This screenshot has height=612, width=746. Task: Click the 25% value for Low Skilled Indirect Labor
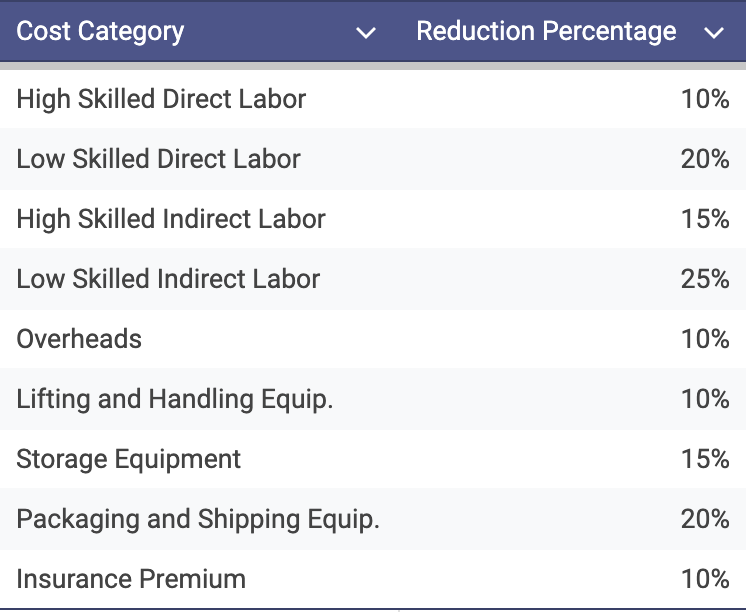point(705,279)
